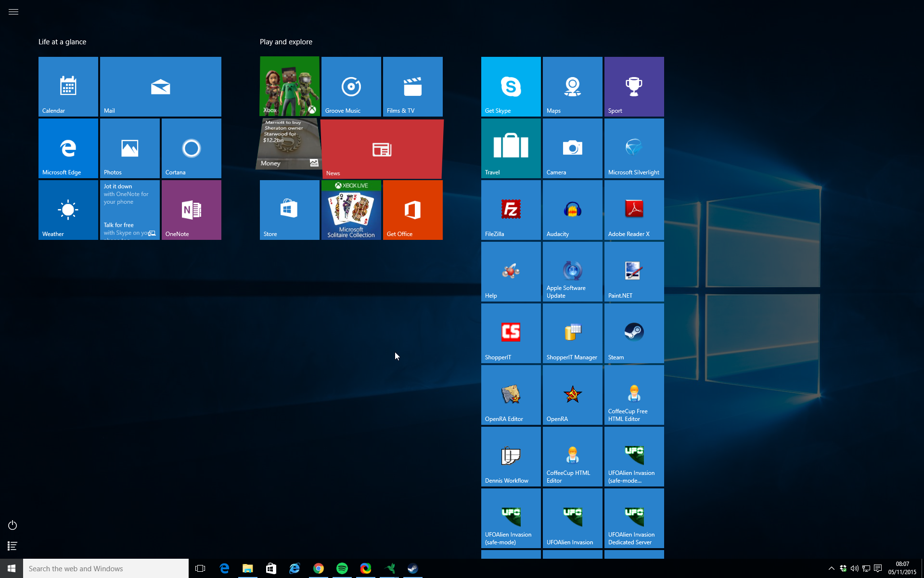Open the Calendar tile
The width and height of the screenshot is (924, 578).
tap(68, 87)
